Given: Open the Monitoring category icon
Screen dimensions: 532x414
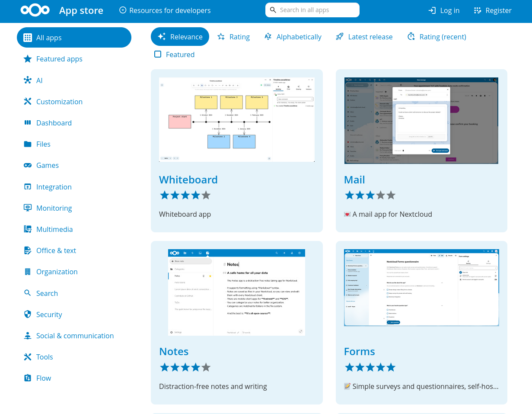Looking at the screenshot, I should 28,208.
